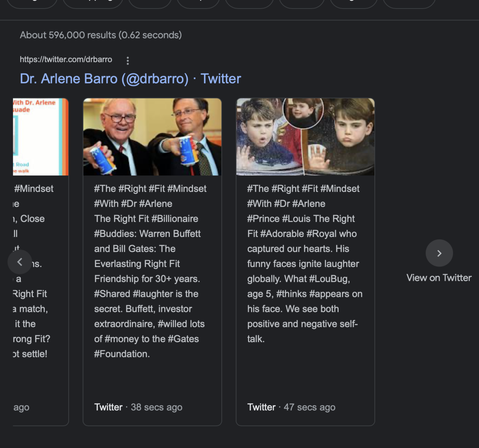Click the Twitter 38 secs ago timestamp

click(x=138, y=407)
